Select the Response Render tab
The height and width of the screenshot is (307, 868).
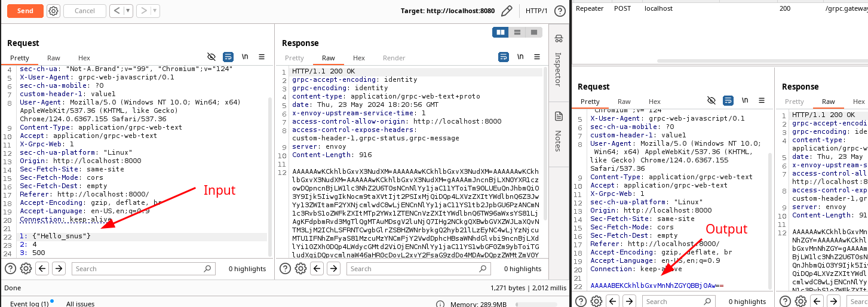[x=394, y=58]
